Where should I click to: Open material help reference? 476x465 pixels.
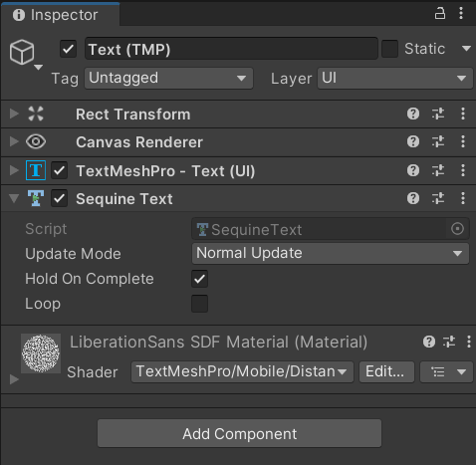pos(429,342)
